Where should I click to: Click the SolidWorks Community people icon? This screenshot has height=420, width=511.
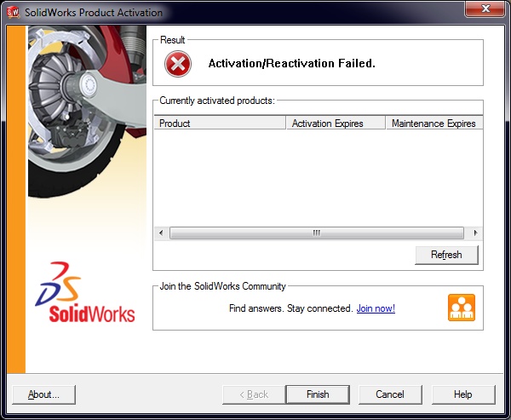(462, 308)
